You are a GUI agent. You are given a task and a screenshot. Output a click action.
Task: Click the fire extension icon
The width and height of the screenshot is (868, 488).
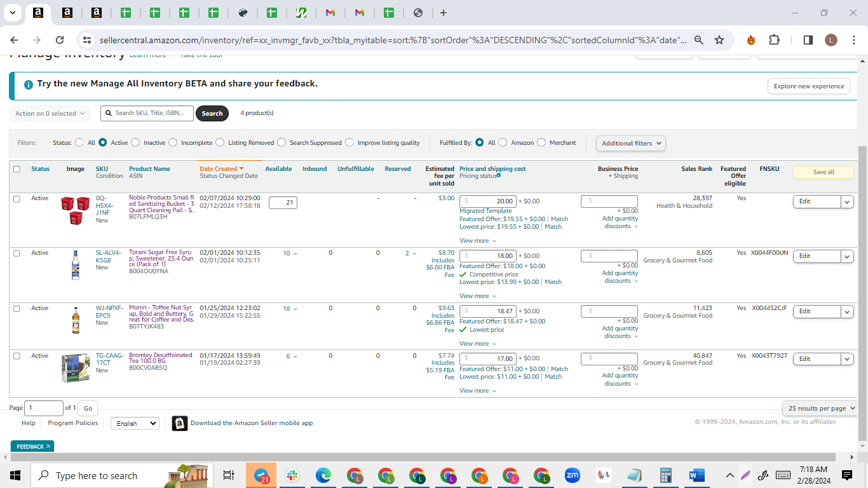pyautogui.click(x=751, y=40)
